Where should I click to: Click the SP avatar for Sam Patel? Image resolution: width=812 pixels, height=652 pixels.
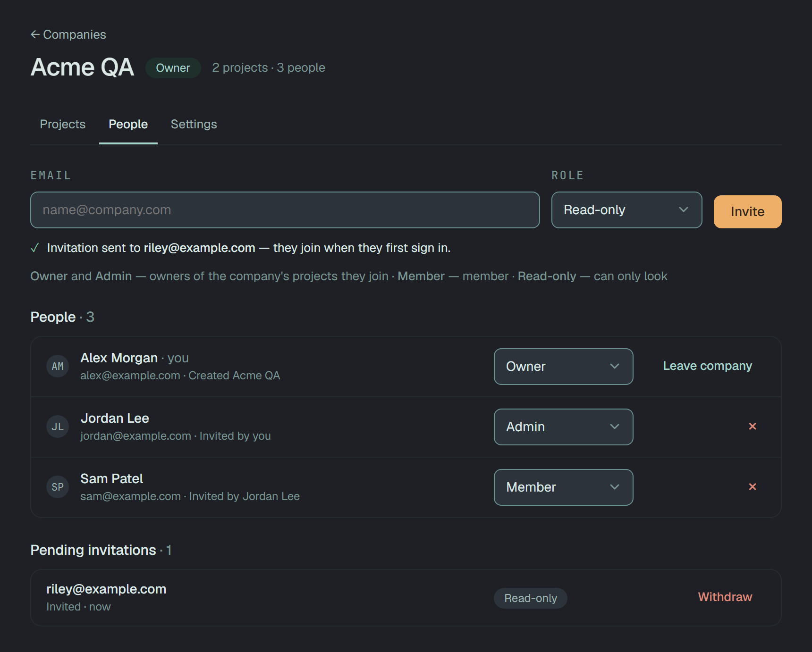click(x=58, y=487)
